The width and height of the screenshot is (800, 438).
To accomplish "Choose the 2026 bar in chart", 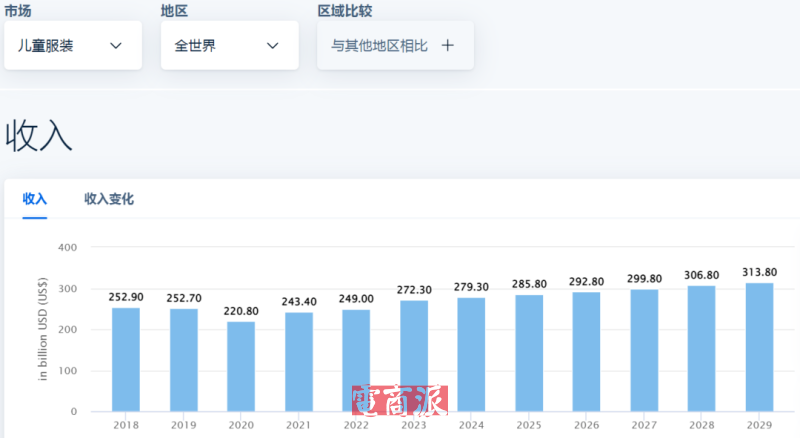I will tap(587, 351).
